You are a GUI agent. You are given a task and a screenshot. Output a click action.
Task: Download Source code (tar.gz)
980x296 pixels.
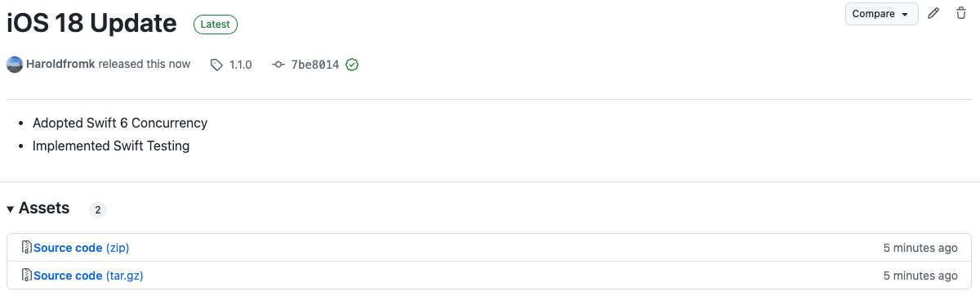pos(88,276)
